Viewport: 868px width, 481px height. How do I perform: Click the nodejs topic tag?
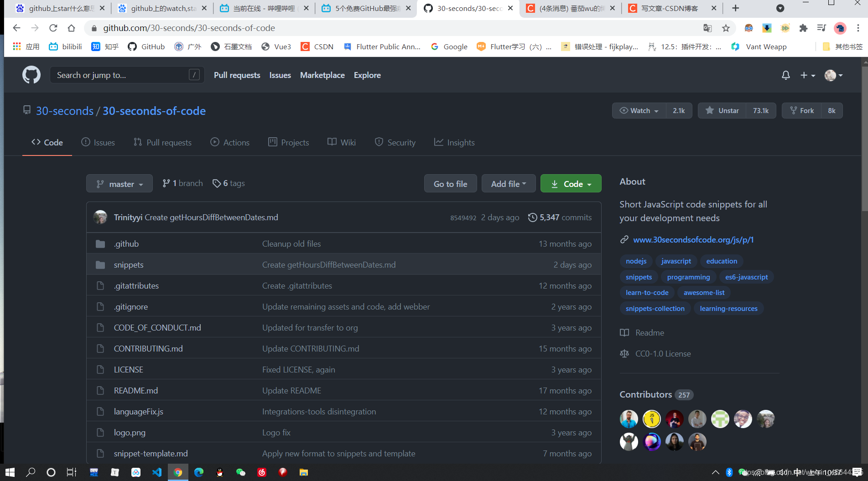pos(636,261)
